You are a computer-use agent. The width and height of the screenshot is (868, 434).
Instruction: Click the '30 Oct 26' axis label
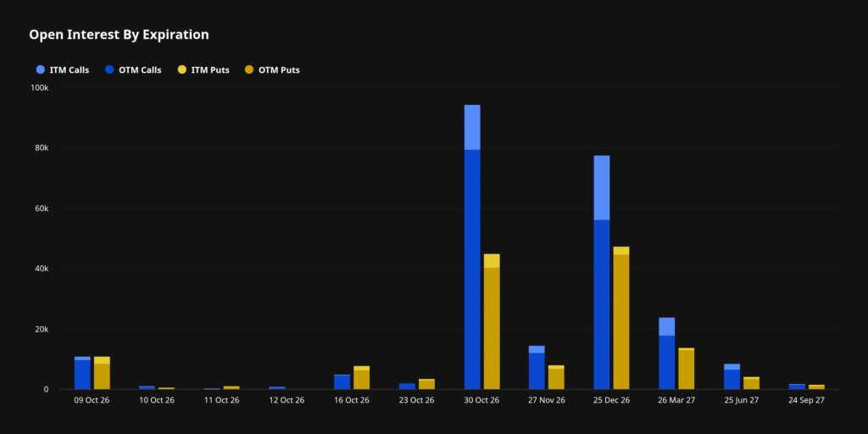(482, 400)
